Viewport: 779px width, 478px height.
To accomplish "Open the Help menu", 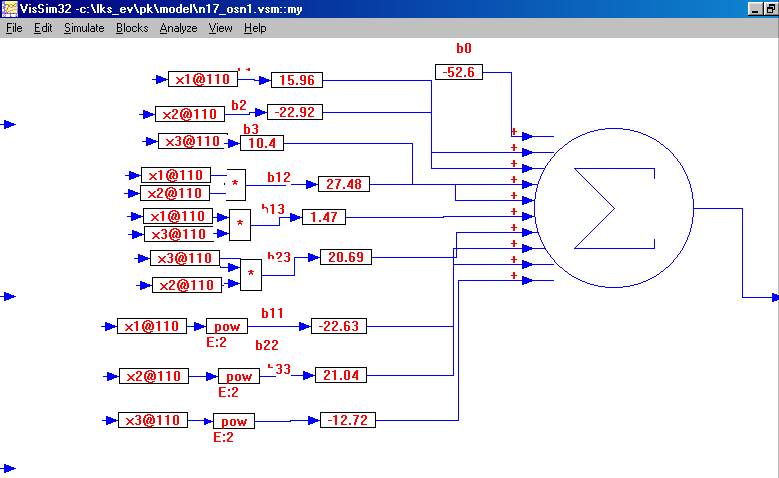I will (255, 28).
